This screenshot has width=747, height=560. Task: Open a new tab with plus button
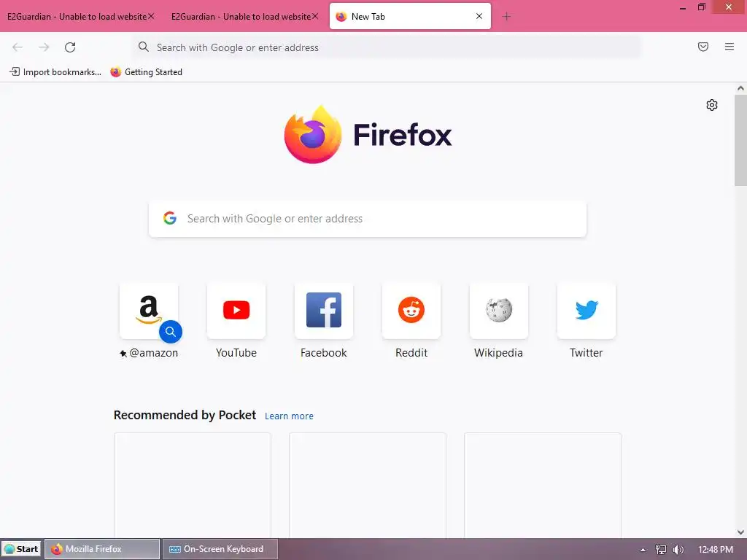[x=506, y=17]
